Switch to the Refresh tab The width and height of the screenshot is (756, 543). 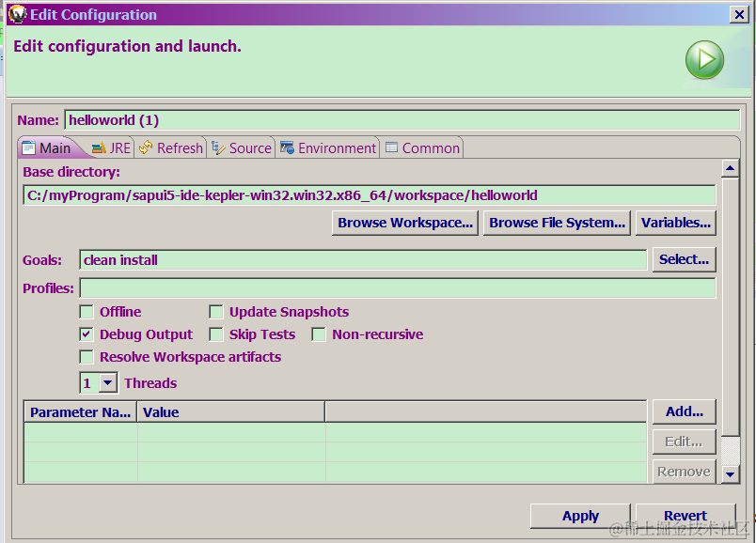click(x=171, y=147)
